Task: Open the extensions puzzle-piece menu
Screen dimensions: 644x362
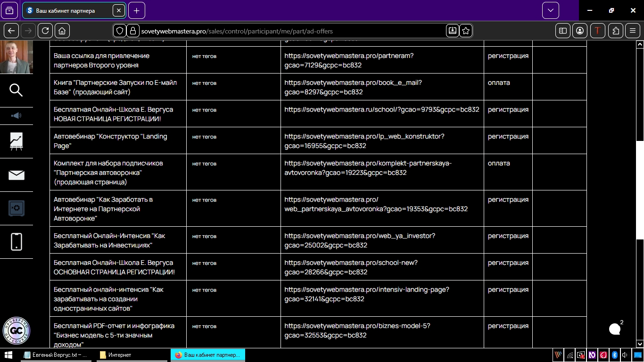Action: [x=615, y=31]
